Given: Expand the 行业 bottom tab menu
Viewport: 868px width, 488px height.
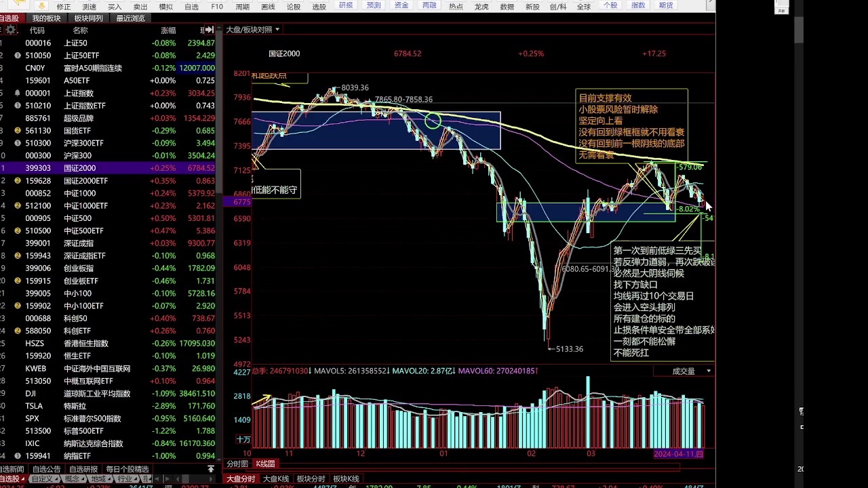Looking at the screenshot, I should (127, 479).
